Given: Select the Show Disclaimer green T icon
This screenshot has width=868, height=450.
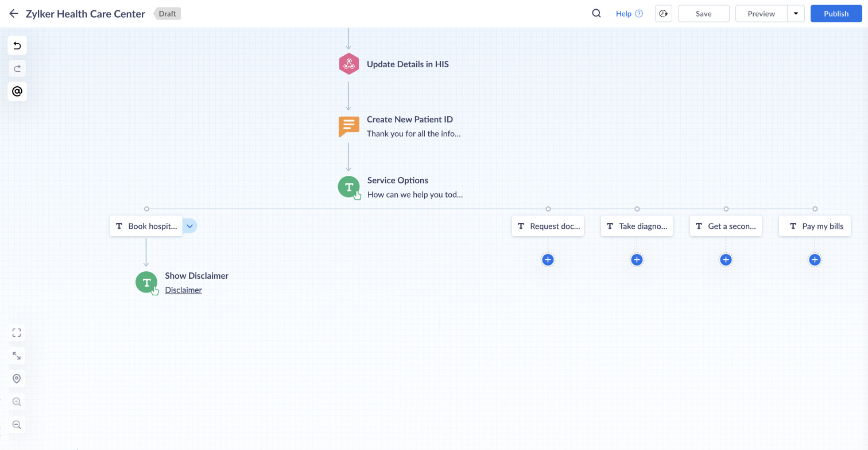Looking at the screenshot, I should point(147,282).
